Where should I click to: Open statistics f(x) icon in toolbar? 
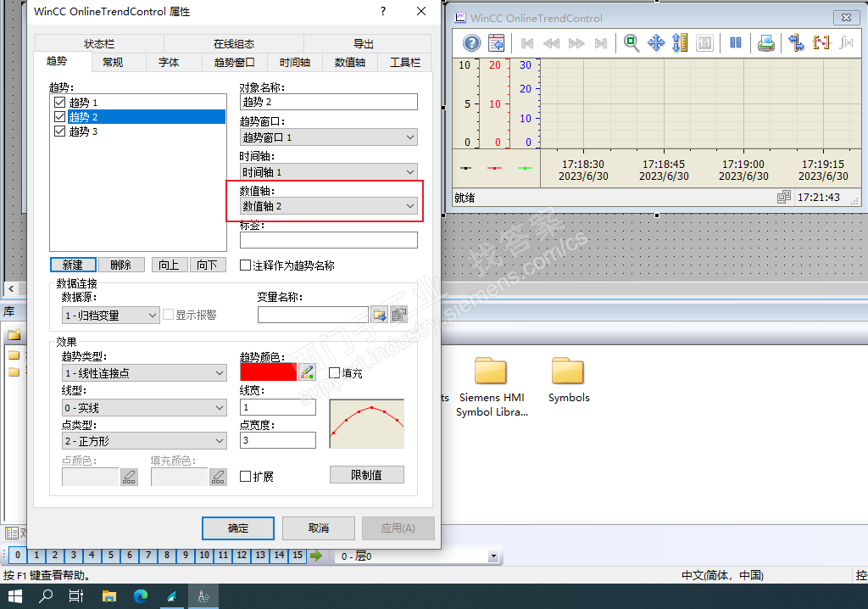845,42
